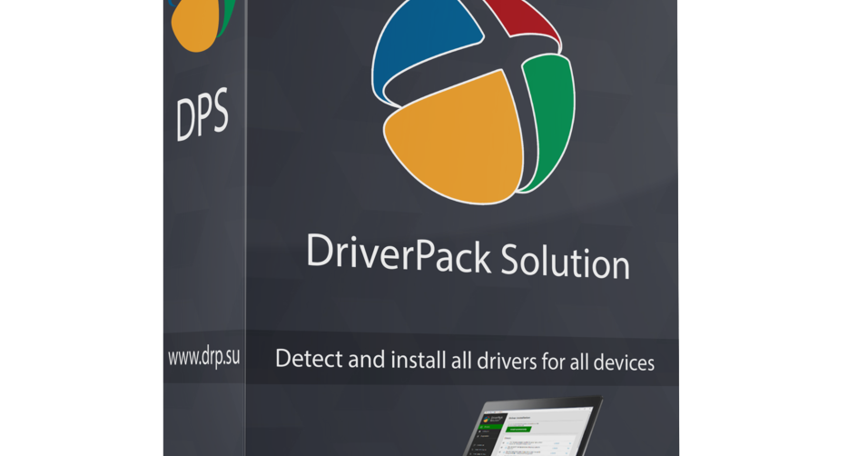Click the partial logo on the box spine
The image size is (868, 456).
tap(203, 25)
